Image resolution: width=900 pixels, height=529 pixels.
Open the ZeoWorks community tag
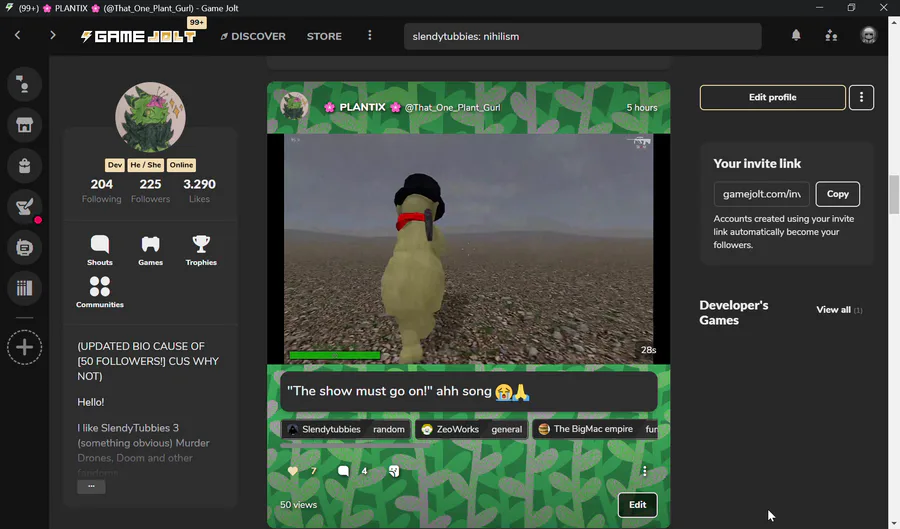click(x=451, y=429)
